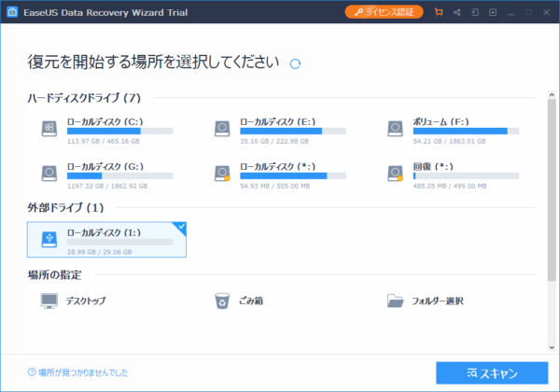
Task: Open the shopping cart purchase icon
Action: [x=439, y=12]
